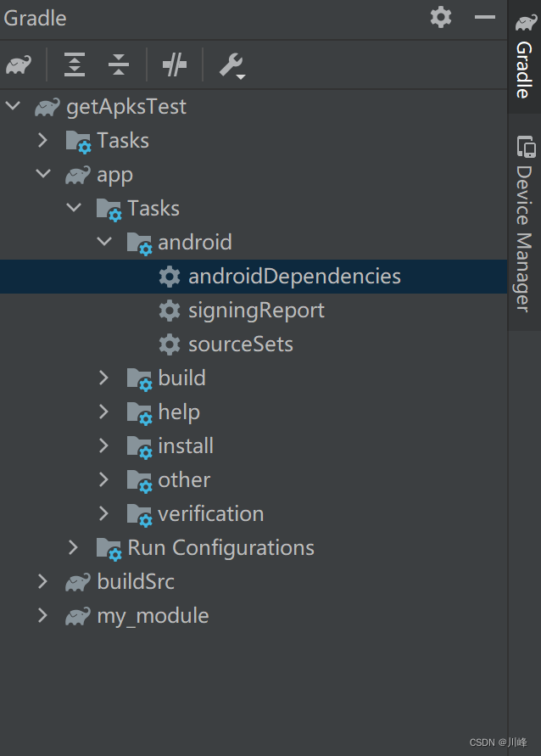Screen dimensions: 541x756
Task: Expand the build tasks folder
Action: pos(103,378)
